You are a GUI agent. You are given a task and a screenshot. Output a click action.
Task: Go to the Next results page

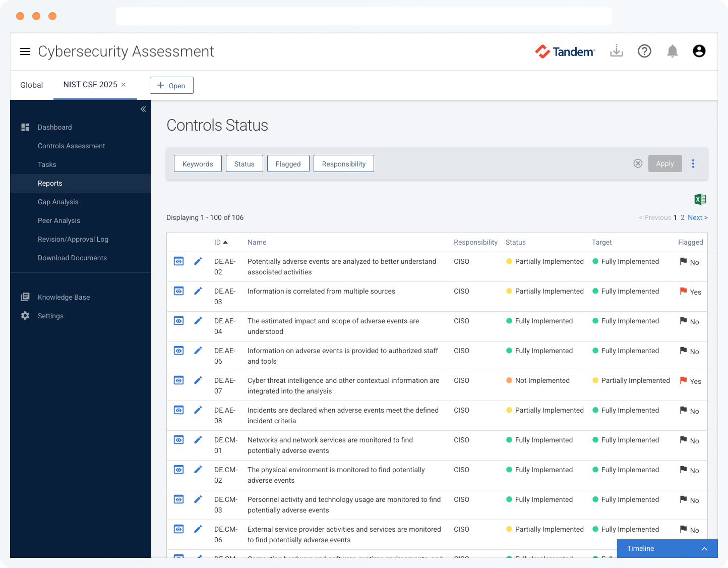(697, 217)
